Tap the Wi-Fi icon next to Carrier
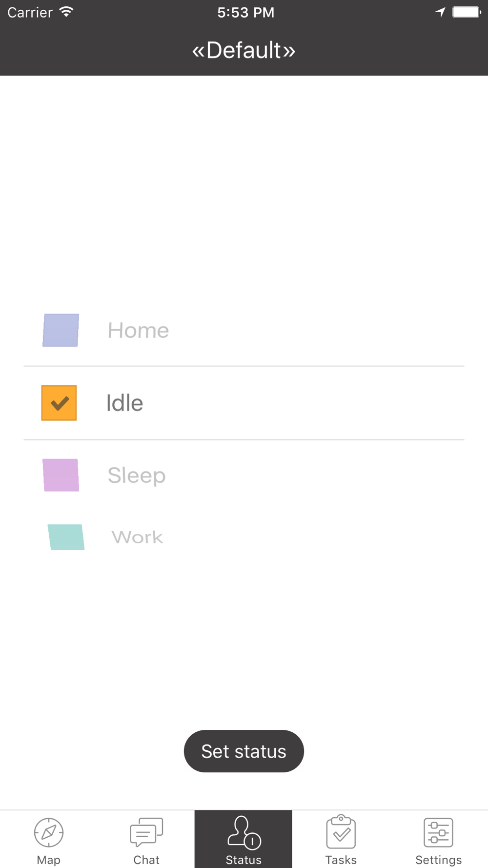This screenshot has height=868, width=488. point(66,12)
